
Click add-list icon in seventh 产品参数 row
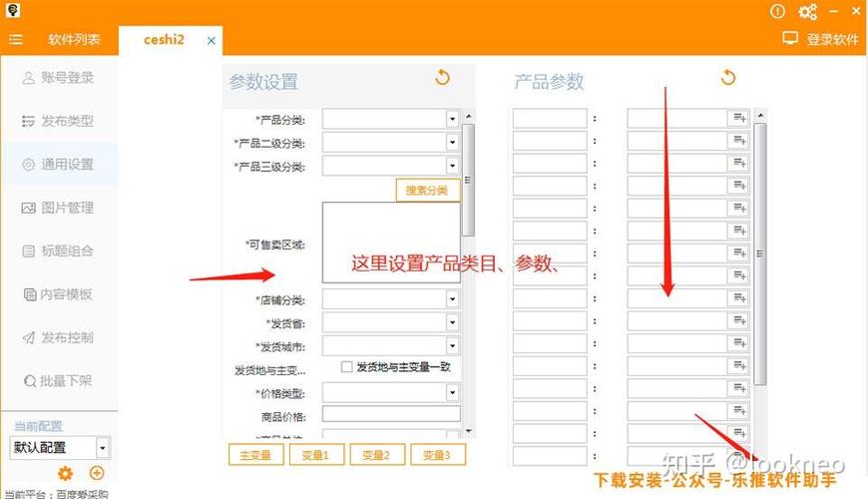[x=739, y=253]
